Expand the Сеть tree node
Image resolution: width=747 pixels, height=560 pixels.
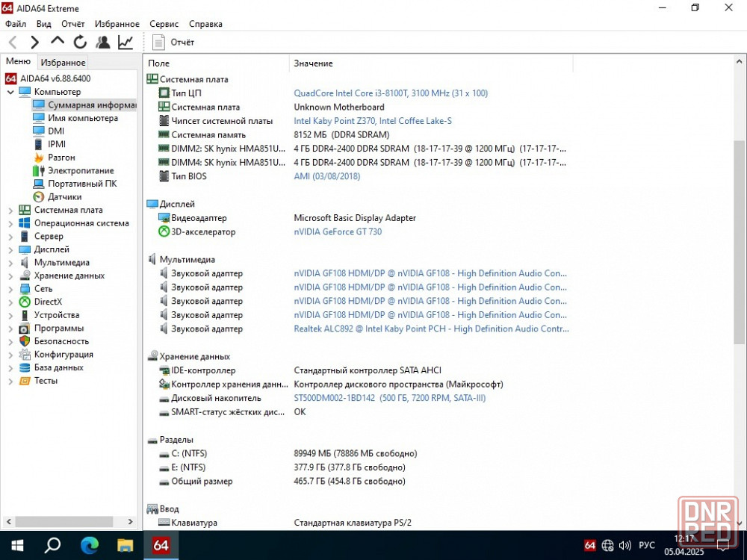click(10, 289)
